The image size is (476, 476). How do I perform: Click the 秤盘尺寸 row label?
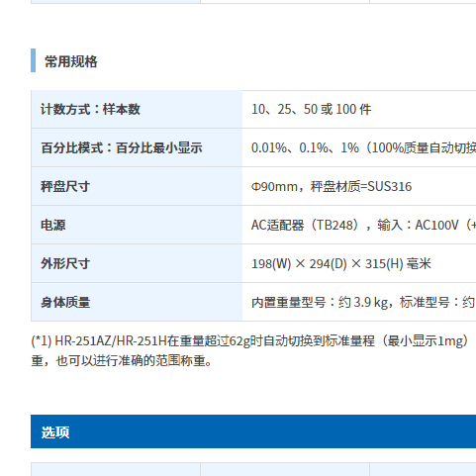[65, 186]
